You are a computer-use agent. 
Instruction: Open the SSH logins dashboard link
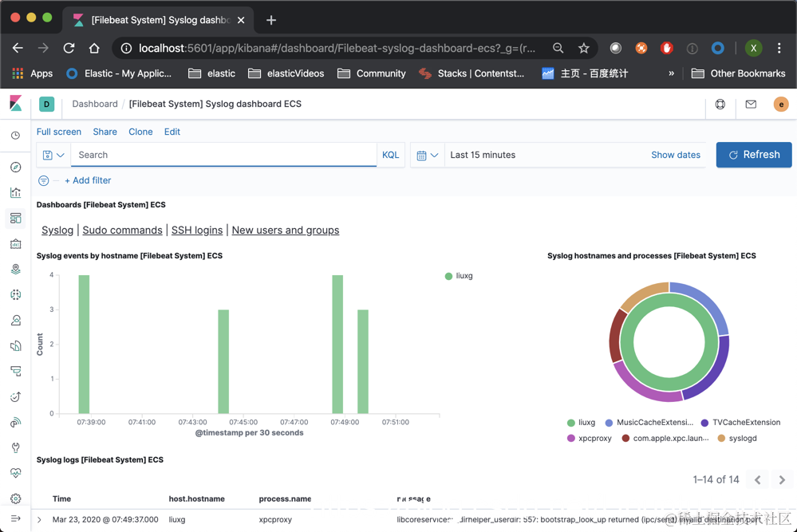[x=197, y=231]
